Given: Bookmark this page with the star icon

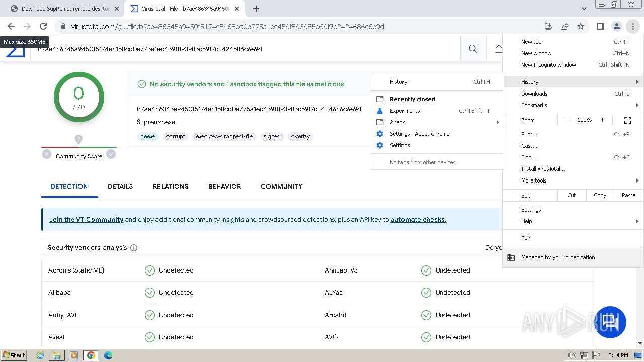Looking at the screenshot, I should [581, 26].
